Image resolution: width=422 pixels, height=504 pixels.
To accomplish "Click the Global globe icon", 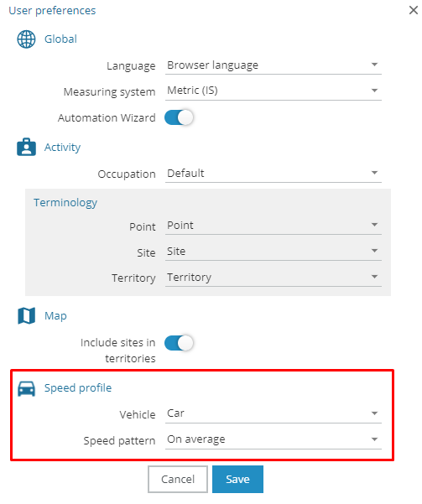I will point(26,39).
